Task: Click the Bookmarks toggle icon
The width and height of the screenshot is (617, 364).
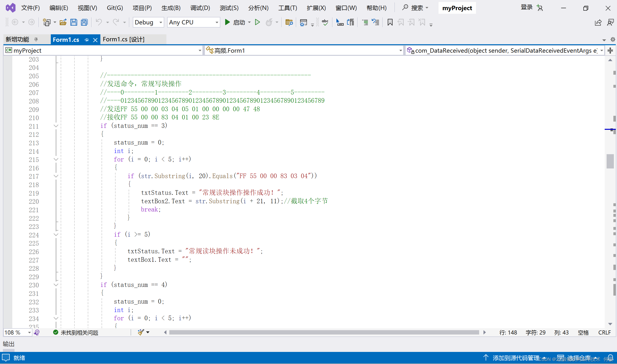Action: pos(390,22)
